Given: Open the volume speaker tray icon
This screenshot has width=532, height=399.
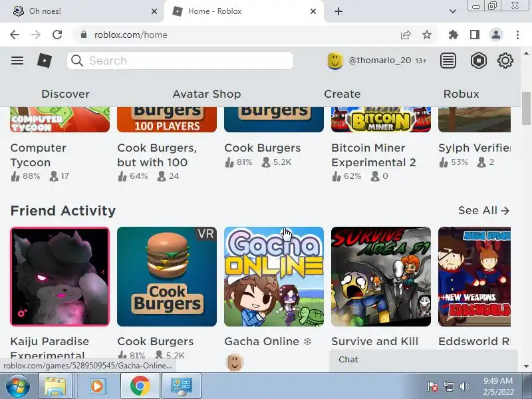Looking at the screenshot, I should pyautogui.click(x=464, y=386).
